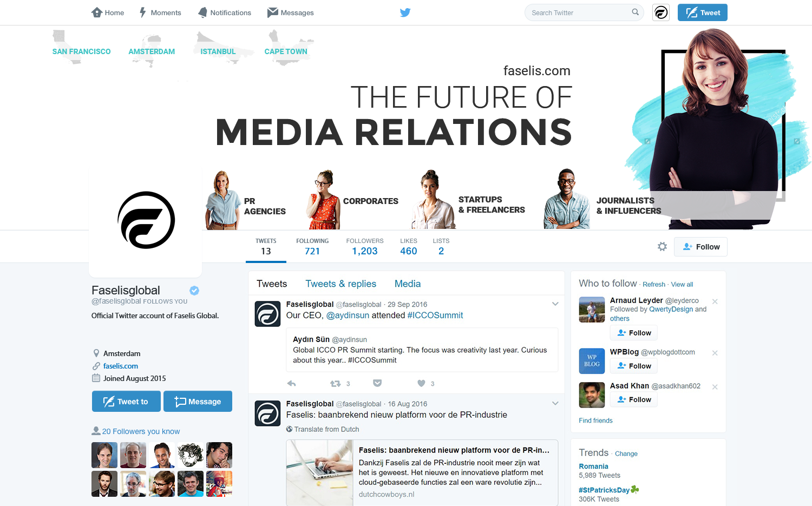
Task: Follow Faselisglobal with the profile Follow button
Action: 700,247
